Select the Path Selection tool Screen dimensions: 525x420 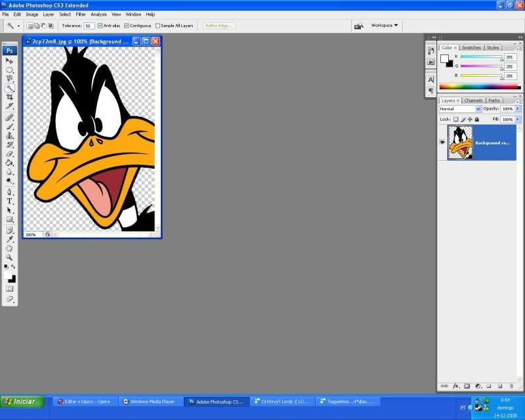coord(9,211)
